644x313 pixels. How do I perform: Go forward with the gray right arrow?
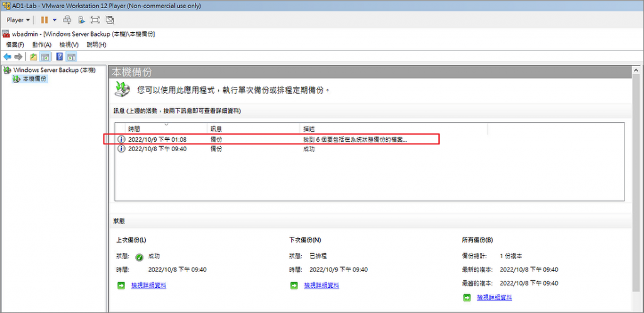(x=18, y=57)
